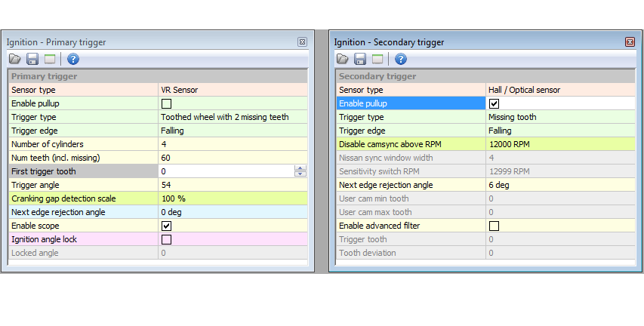The image size is (644, 326).
Task: Increase First trigger tooth with up arrow
Action: point(300,168)
